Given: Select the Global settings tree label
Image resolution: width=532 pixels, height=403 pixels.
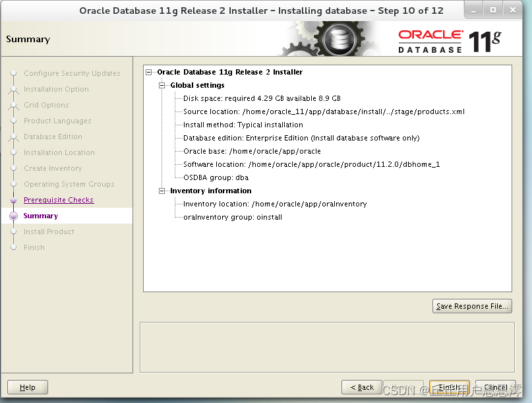Looking at the screenshot, I should coord(197,85).
